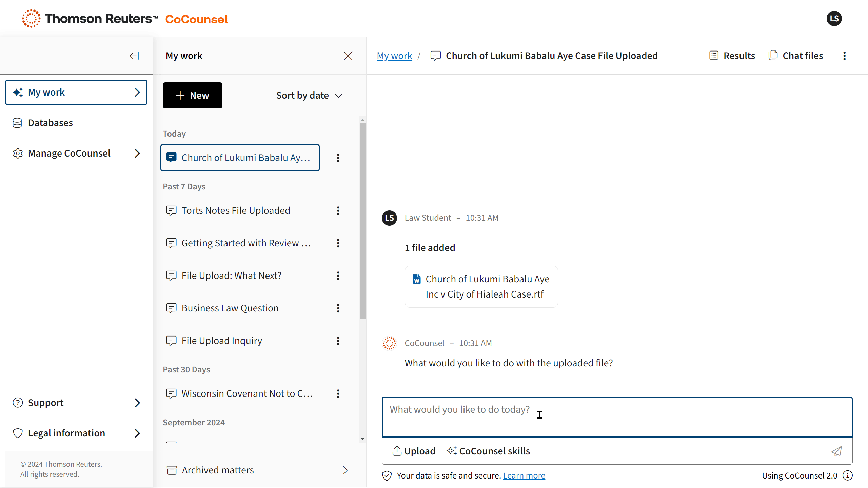Open the File Upload Inquiry chat
The width and height of the screenshot is (868, 488).
pos(222,341)
